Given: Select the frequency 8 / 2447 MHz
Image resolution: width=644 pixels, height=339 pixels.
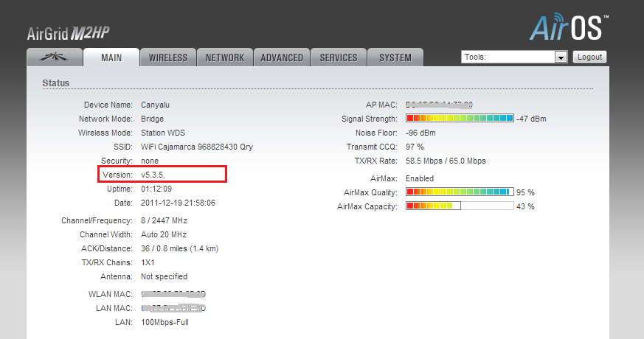Looking at the screenshot, I should 164,220.
